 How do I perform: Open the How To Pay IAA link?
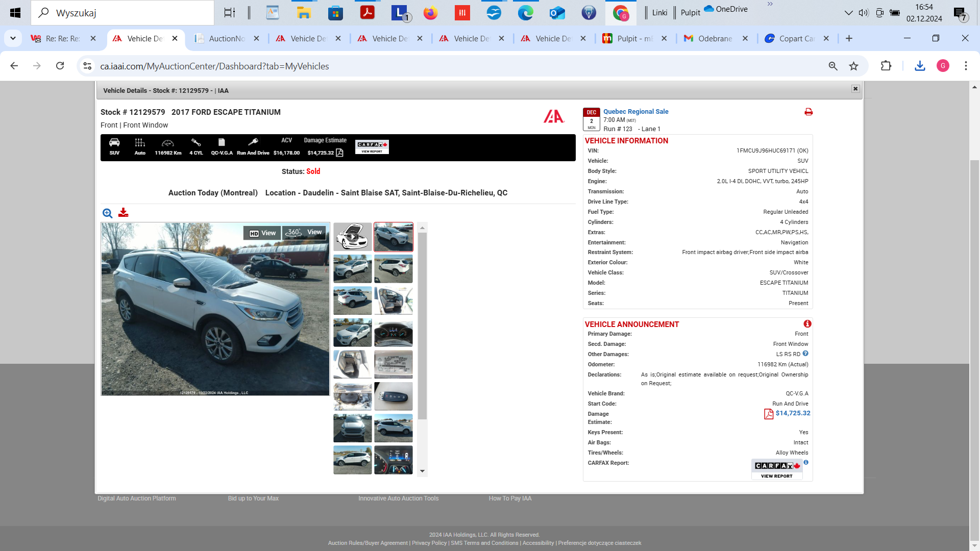pos(510,498)
